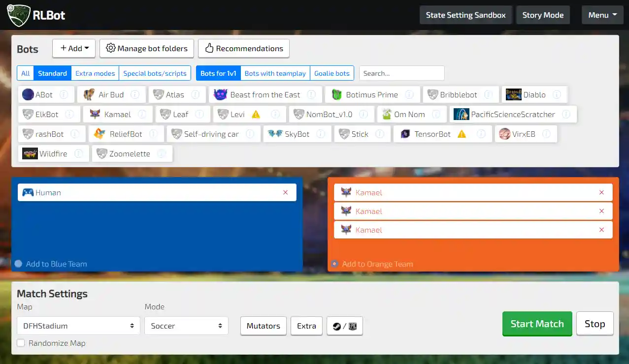Toggle Extra modes filter
Viewport: 629px width, 364px height.
(95, 73)
